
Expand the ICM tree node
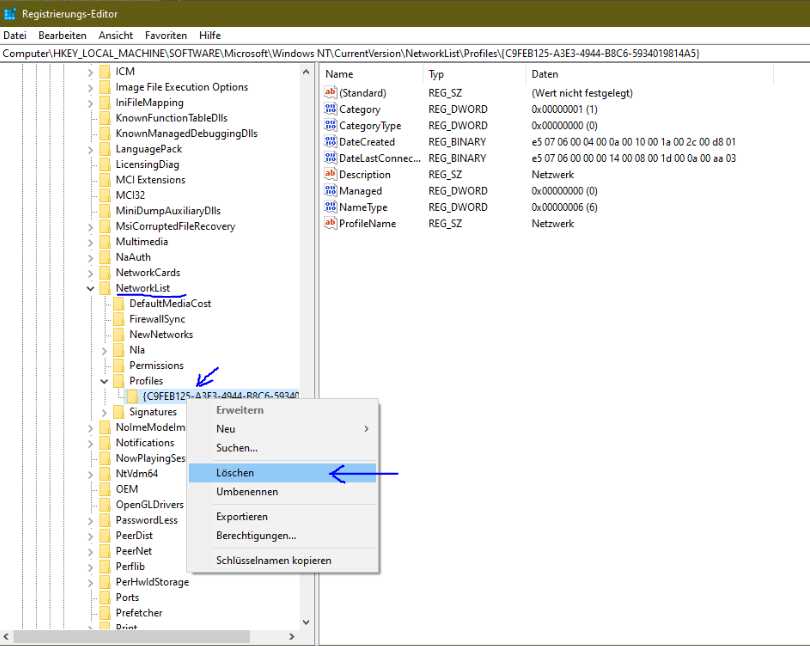click(90, 72)
